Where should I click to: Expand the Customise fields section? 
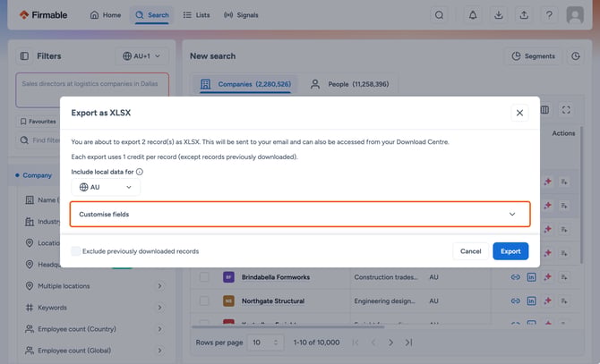click(x=300, y=215)
